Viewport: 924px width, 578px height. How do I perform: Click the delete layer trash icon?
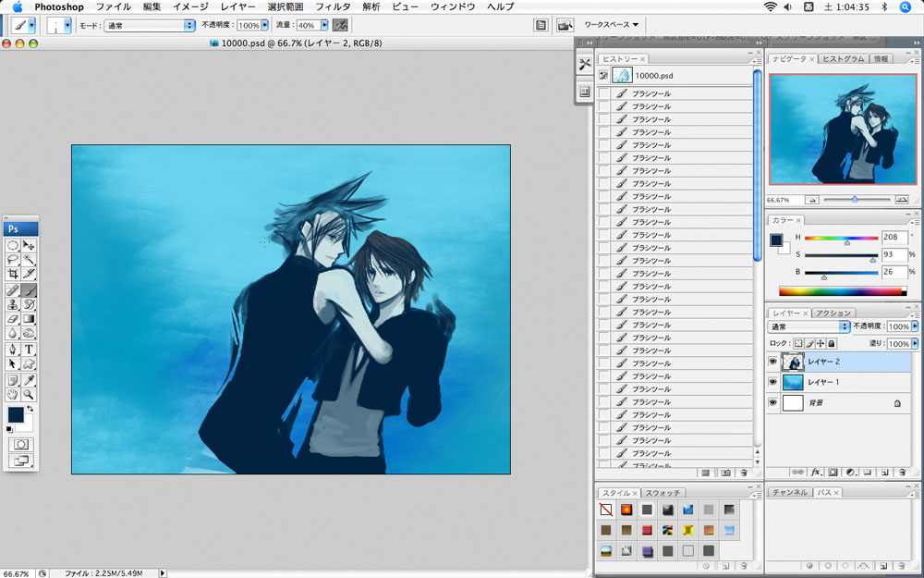(x=904, y=472)
